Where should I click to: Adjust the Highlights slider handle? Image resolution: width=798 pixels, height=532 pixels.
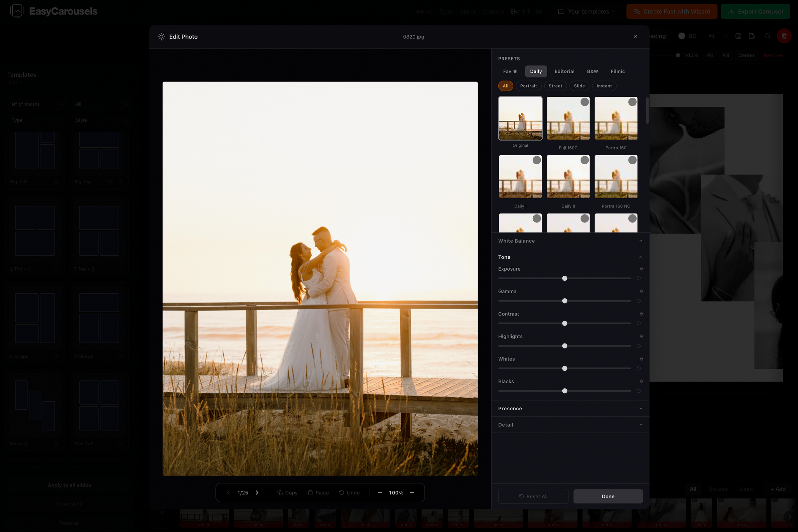click(x=565, y=346)
